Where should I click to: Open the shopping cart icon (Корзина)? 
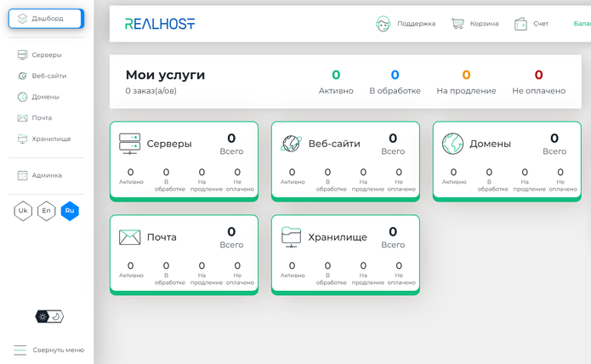click(x=458, y=24)
